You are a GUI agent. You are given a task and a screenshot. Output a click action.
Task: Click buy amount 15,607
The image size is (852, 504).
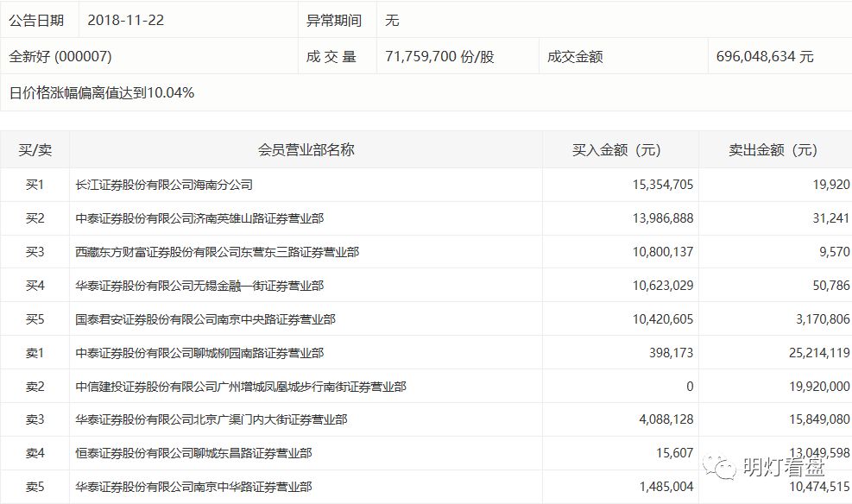point(675,453)
